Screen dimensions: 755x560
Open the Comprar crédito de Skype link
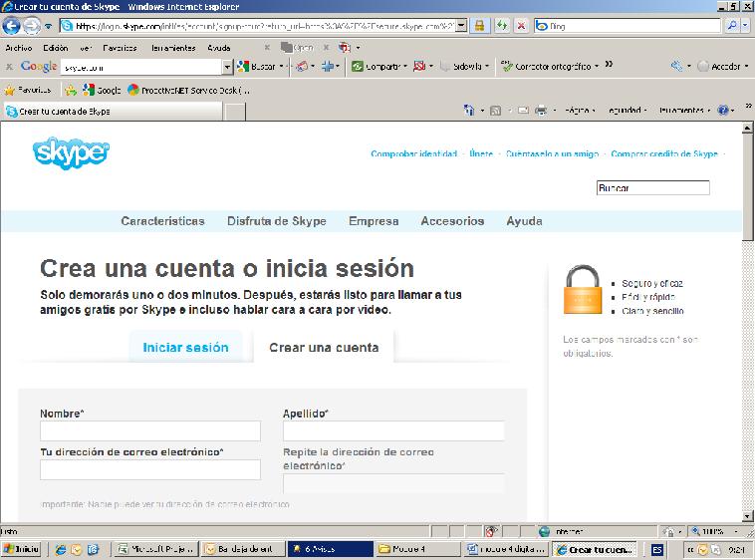coord(664,153)
